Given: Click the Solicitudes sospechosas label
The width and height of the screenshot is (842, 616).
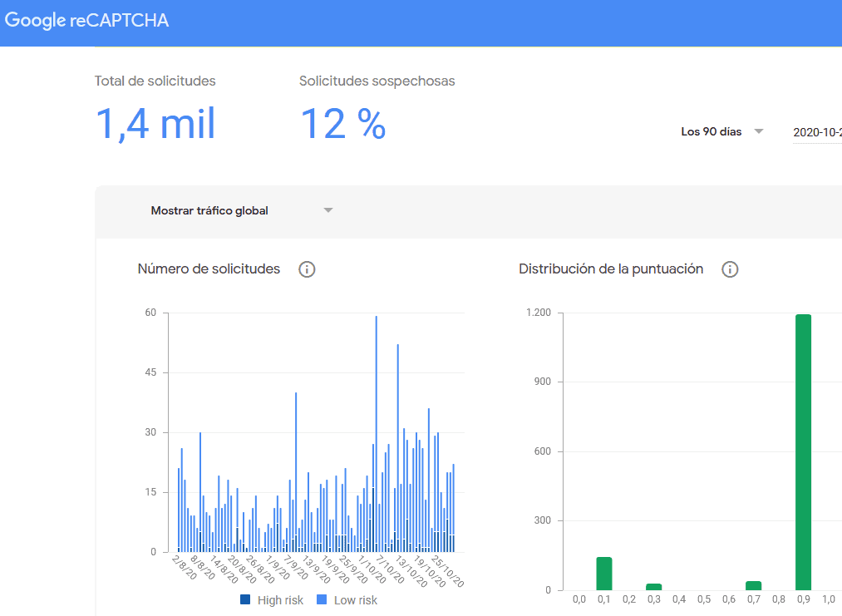Looking at the screenshot, I should [x=377, y=81].
